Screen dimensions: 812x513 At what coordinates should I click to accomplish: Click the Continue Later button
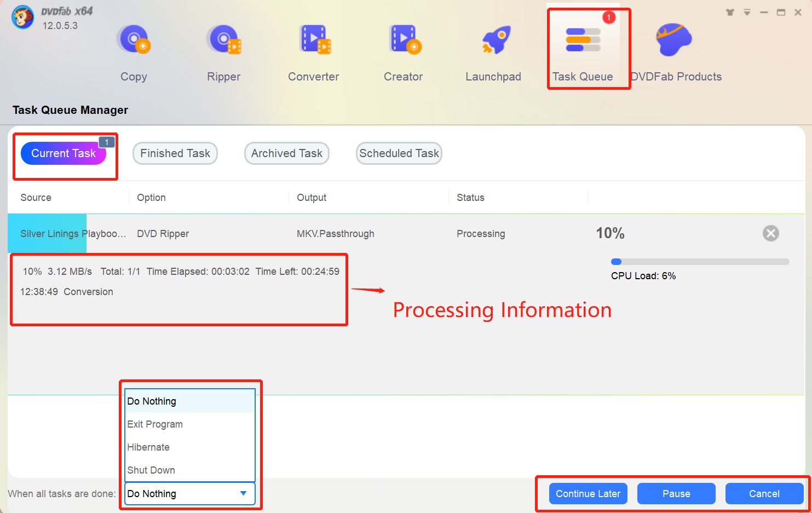588,494
